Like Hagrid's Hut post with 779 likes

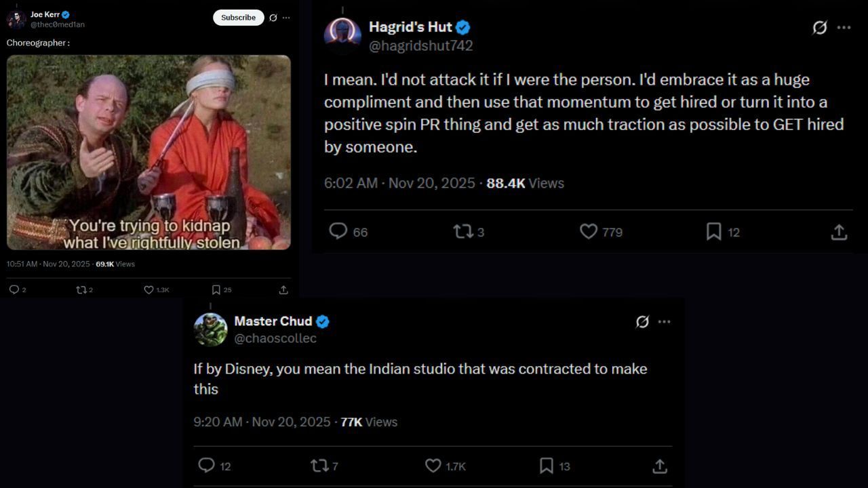click(x=589, y=232)
